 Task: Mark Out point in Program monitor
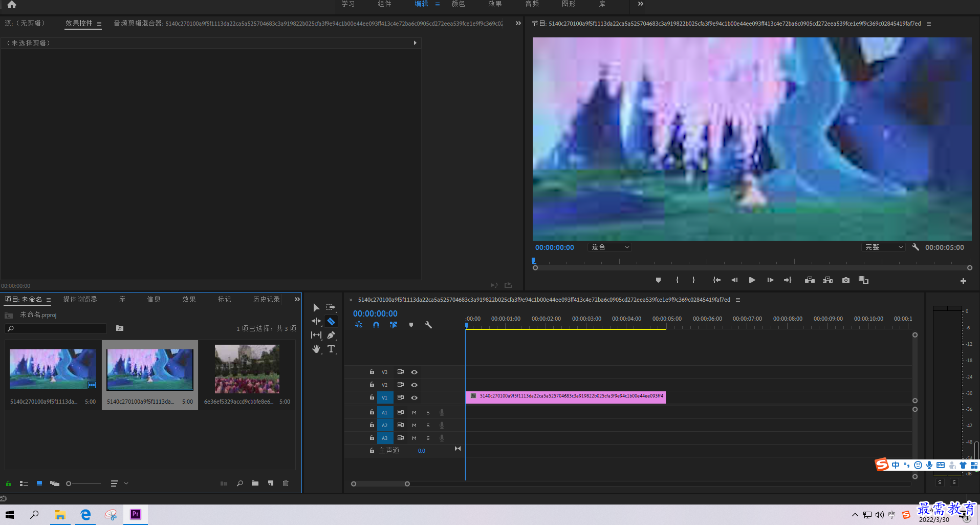point(693,280)
